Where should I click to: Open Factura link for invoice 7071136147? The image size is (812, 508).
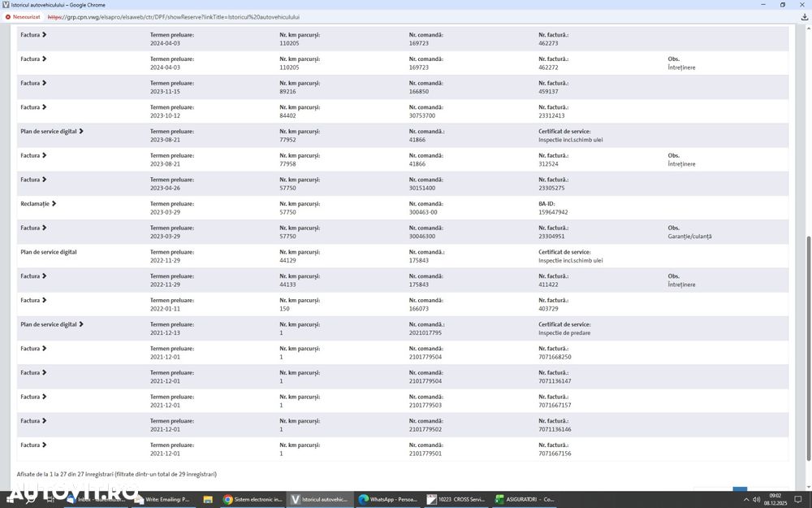[33, 373]
